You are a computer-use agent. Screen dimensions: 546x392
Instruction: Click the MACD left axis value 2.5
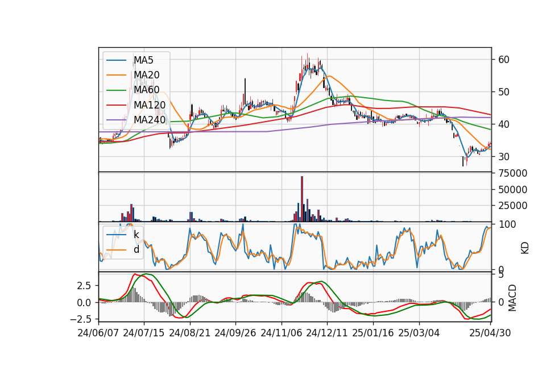pos(84,286)
